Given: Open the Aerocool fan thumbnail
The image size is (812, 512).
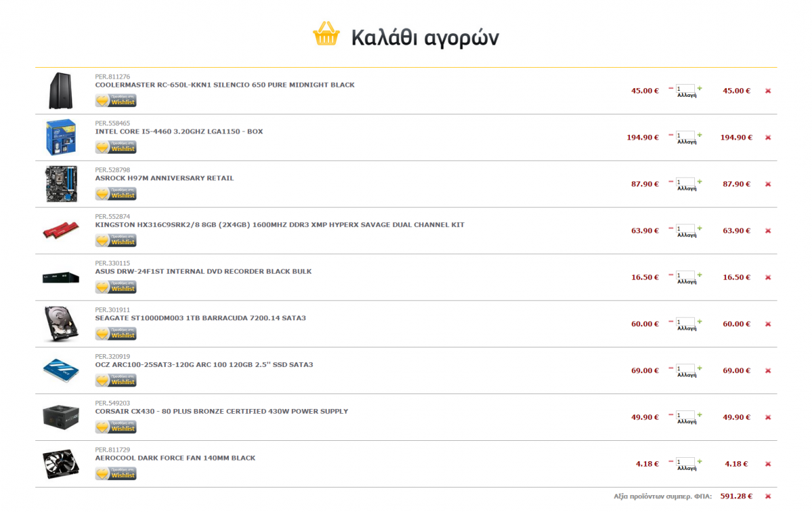Looking at the screenshot, I should click(61, 465).
